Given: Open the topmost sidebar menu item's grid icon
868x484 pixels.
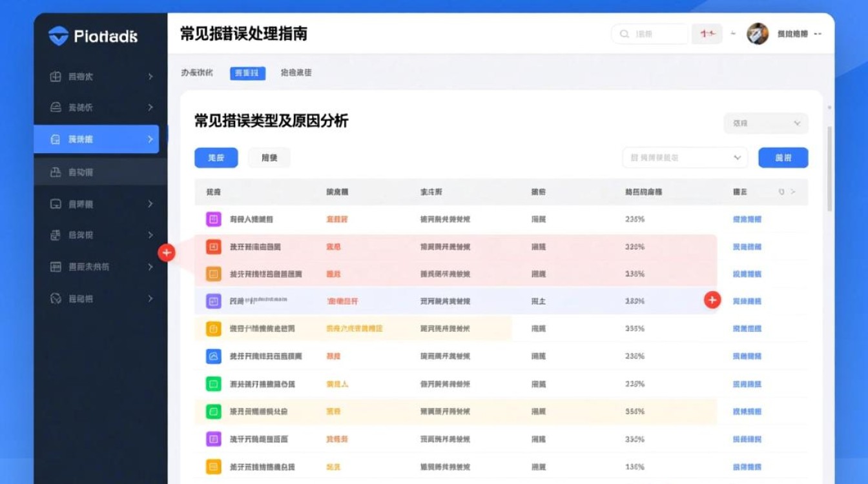Looking at the screenshot, I should [56, 77].
